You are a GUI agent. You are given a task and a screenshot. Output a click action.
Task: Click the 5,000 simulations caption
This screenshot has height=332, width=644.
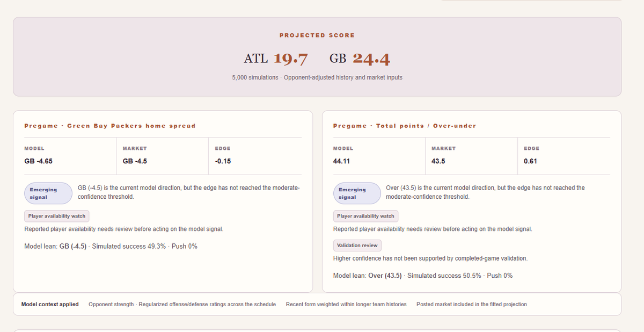click(317, 77)
